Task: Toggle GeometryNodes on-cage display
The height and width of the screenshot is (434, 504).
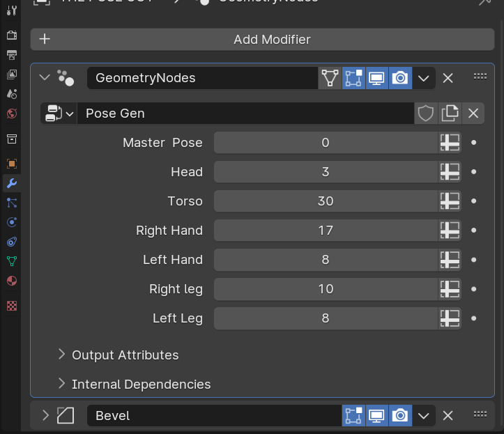Action: pos(330,78)
